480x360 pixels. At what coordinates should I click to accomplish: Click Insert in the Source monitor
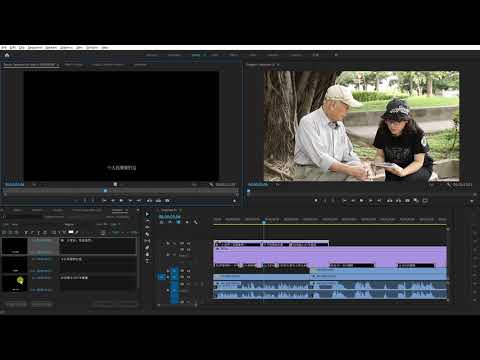click(149, 201)
